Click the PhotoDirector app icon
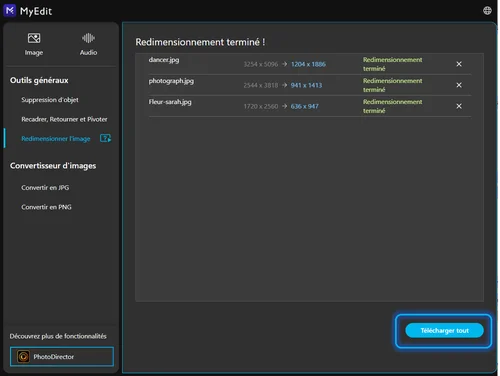This screenshot has width=500, height=376. tap(23, 357)
